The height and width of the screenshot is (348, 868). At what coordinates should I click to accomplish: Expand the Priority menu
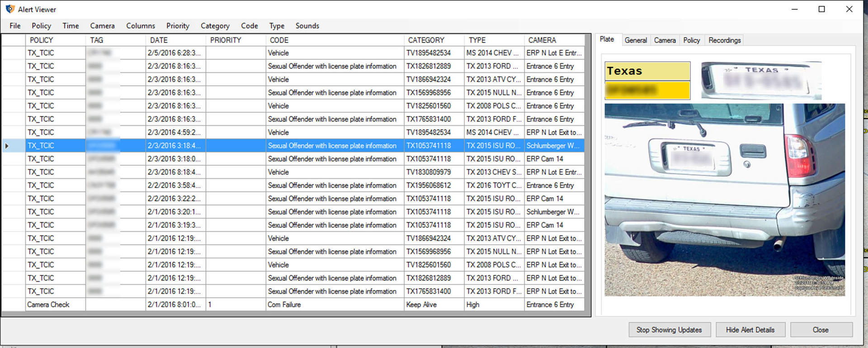pyautogui.click(x=178, y=26)
